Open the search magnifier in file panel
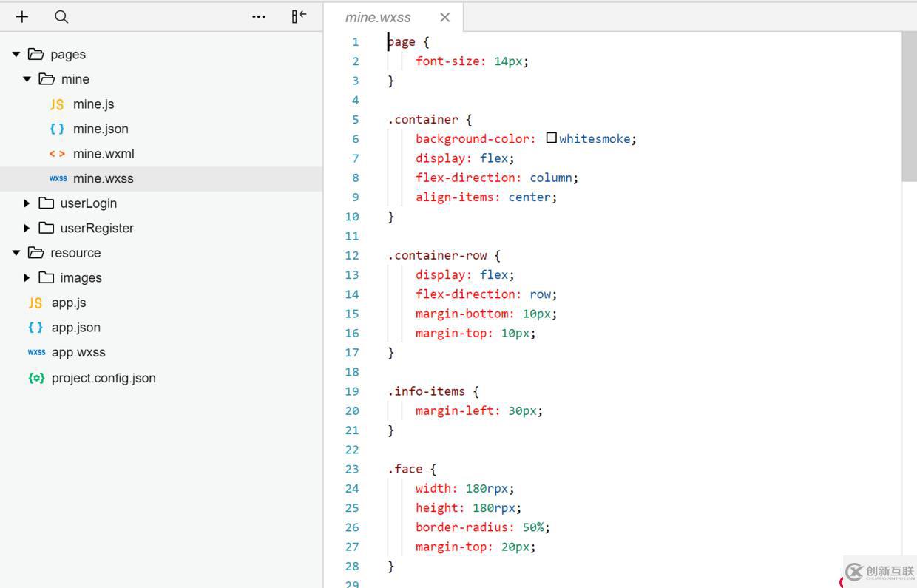917x588 pixels. pos(61,16)
